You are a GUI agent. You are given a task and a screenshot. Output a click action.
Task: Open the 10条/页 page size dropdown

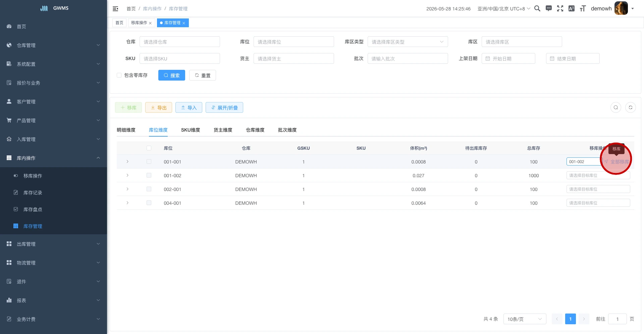tap(525, 319)
